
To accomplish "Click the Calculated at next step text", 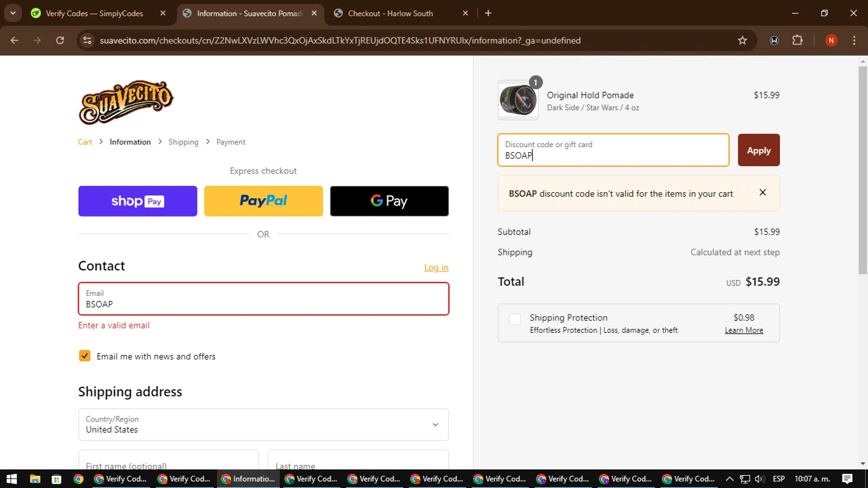I will click(x=735, y=252).
